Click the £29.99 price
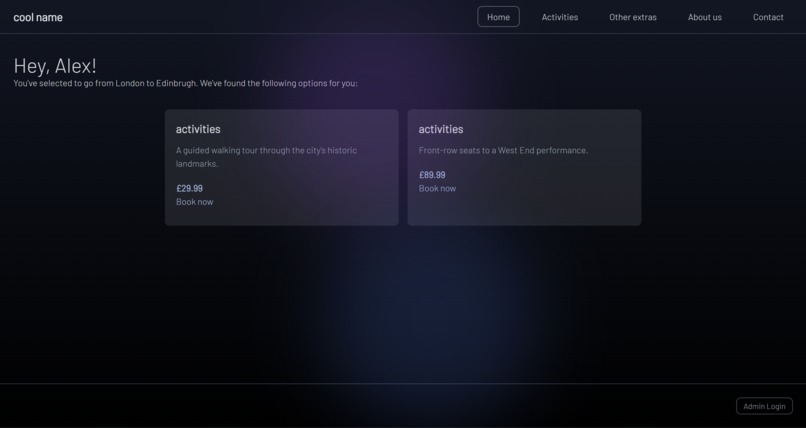The image size is (806, 428). 189,189
